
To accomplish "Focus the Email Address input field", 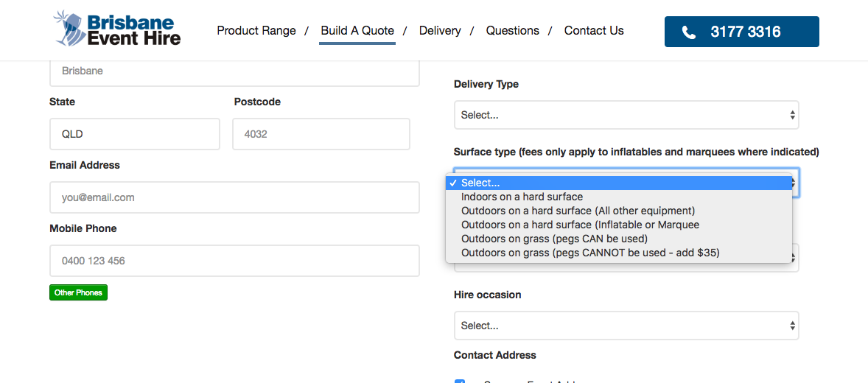I will (234, 197).
